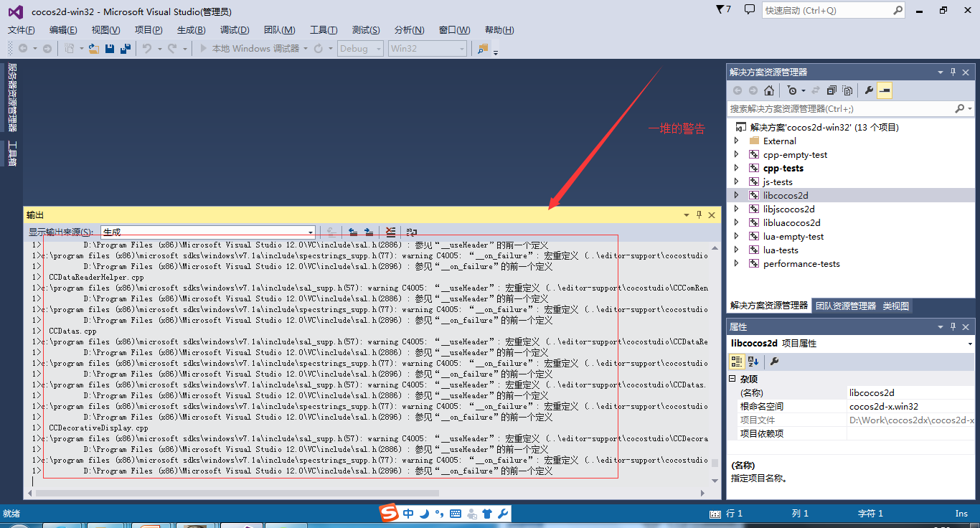Select the performance-tests project

801,264
